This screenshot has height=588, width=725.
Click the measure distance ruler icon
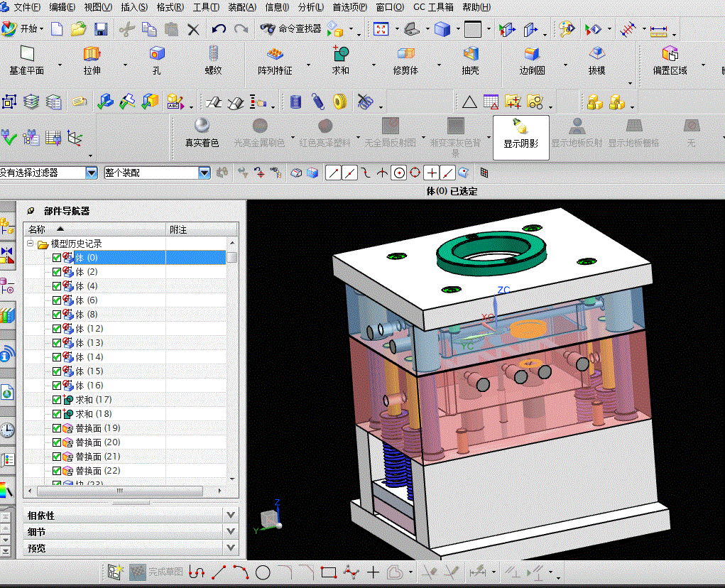[658, 31]
